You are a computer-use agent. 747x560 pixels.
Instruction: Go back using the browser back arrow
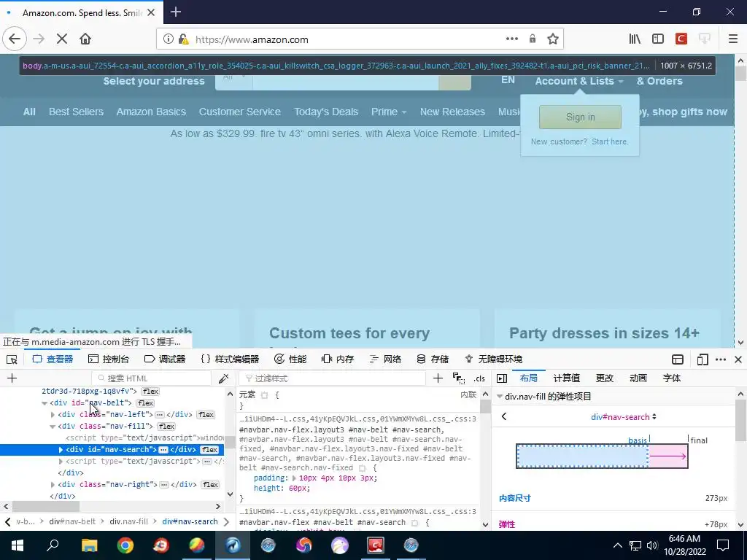click(15, 39)
